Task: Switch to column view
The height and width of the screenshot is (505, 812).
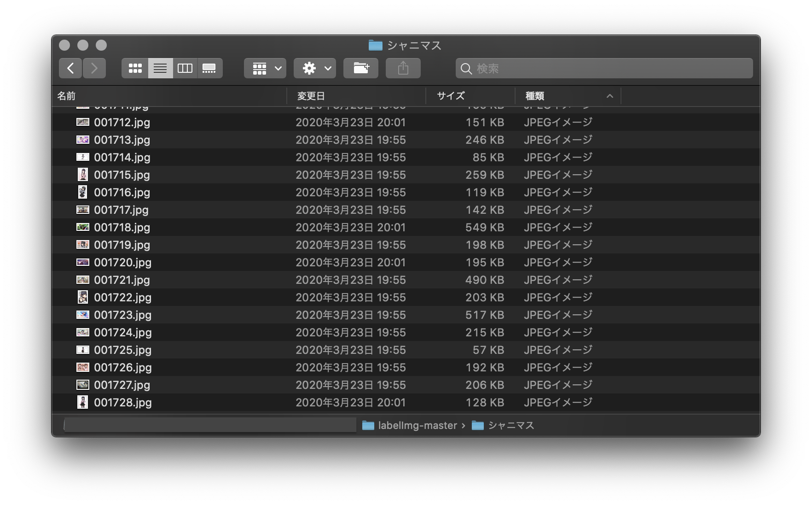Action: pyautogui.click(x=185, y=68)
